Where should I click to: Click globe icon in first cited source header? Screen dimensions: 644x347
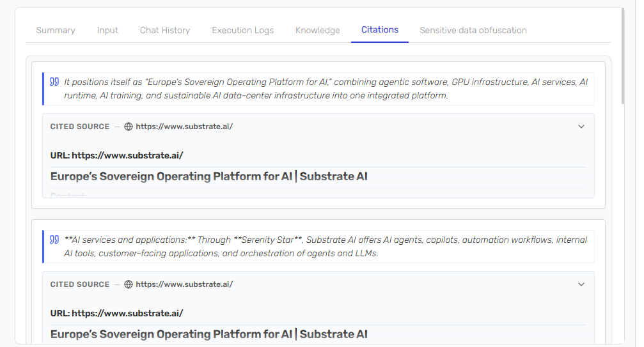click(x=129, y=127)
